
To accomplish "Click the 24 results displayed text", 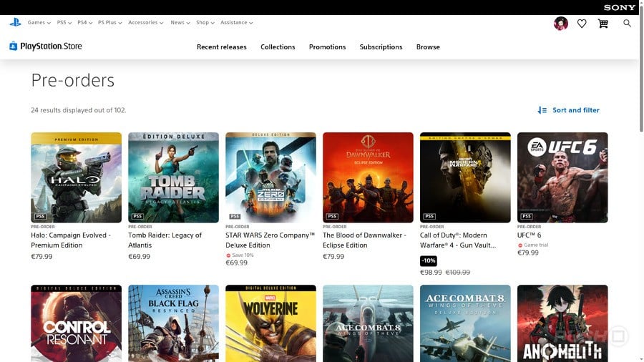I will tap(79, 110).
